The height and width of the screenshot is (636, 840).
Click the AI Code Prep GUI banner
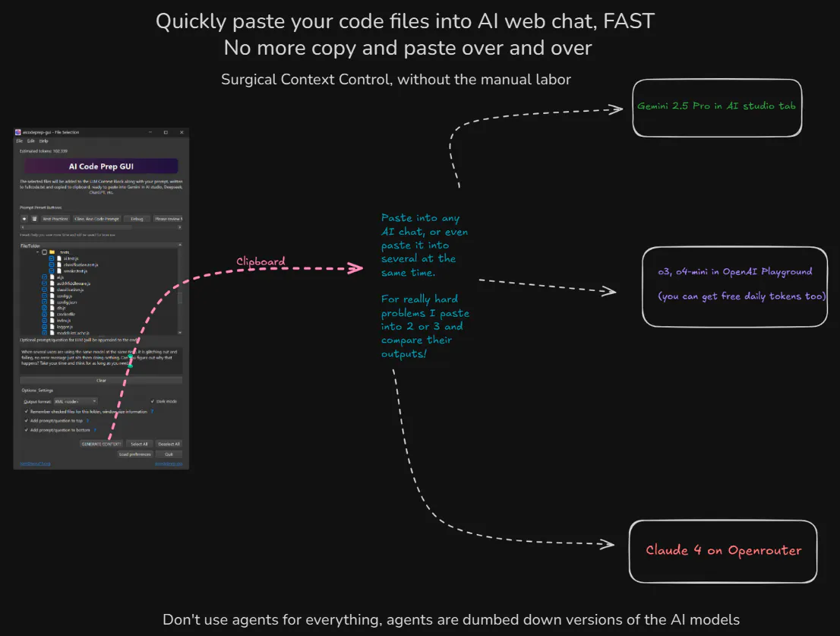pyautogui.click(x=101, y=166)
